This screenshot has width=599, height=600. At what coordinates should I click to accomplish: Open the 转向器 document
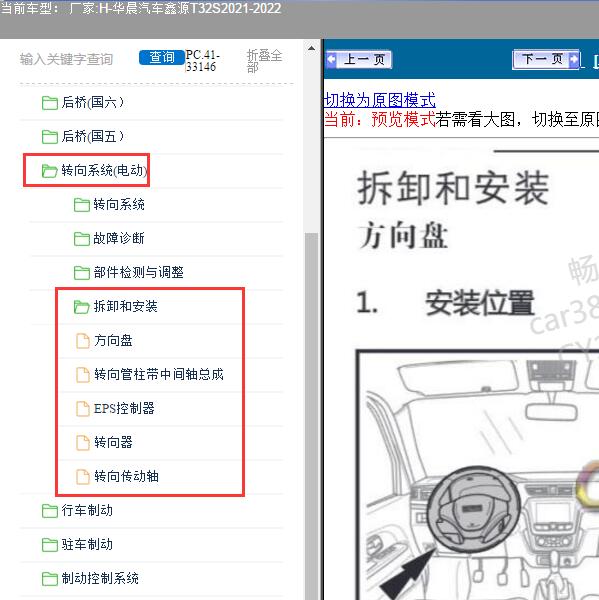[x=113, y=443]
